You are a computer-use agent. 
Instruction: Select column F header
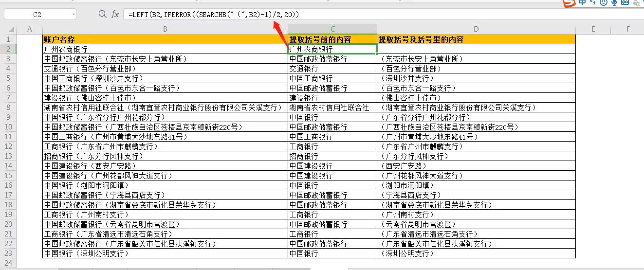tap(628, 29)
